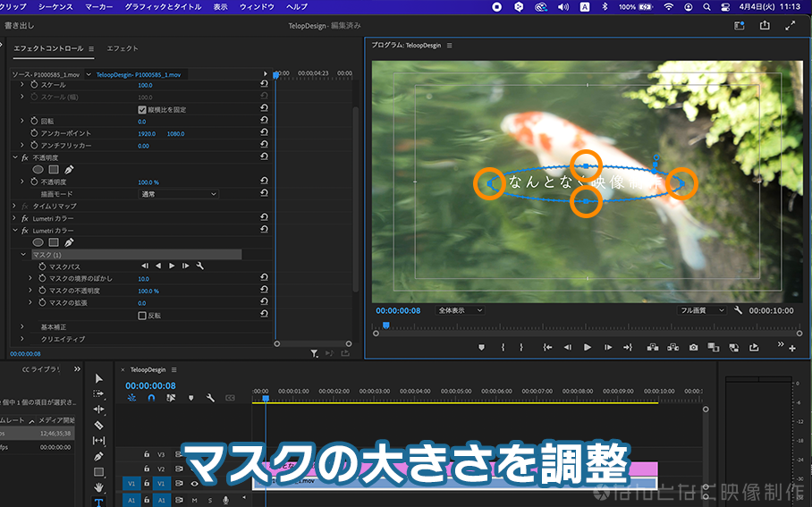Uncheck 縦横比を固定 checkbox

click(x=142, y=109)
